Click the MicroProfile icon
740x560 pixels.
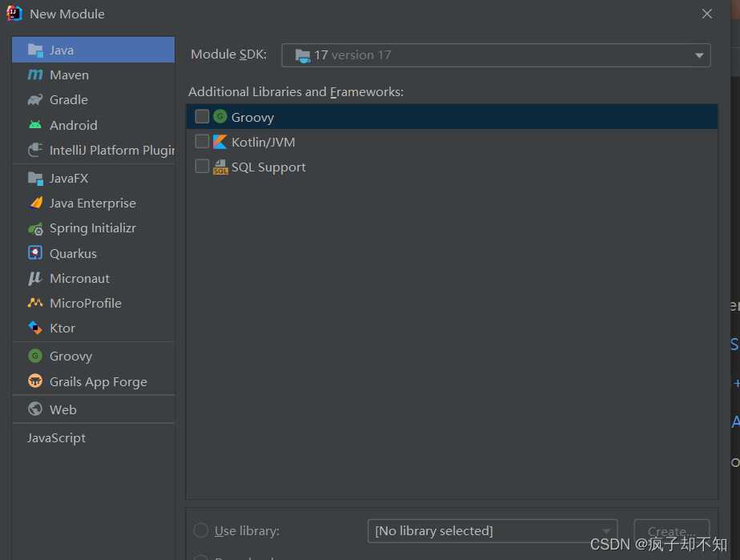pyautogui.click(x=35, y=303)
